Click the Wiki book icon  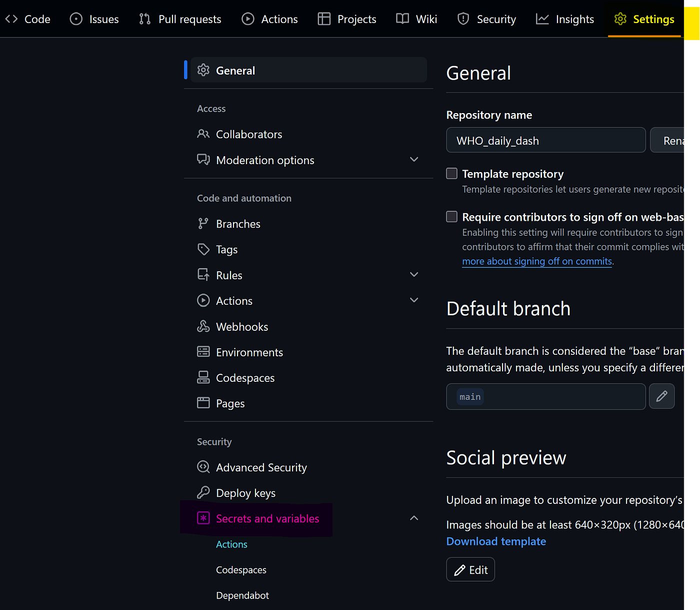pyautogui.click(x=402, y=19)
